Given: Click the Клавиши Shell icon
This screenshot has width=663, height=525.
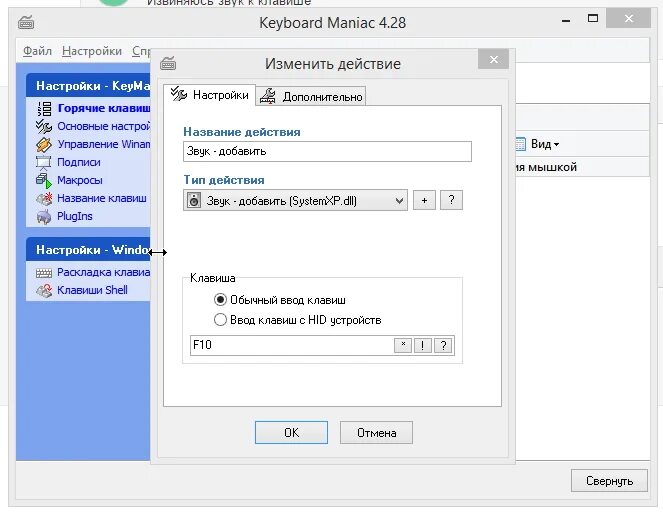Looking at the screenshot, I should [44, 290].
